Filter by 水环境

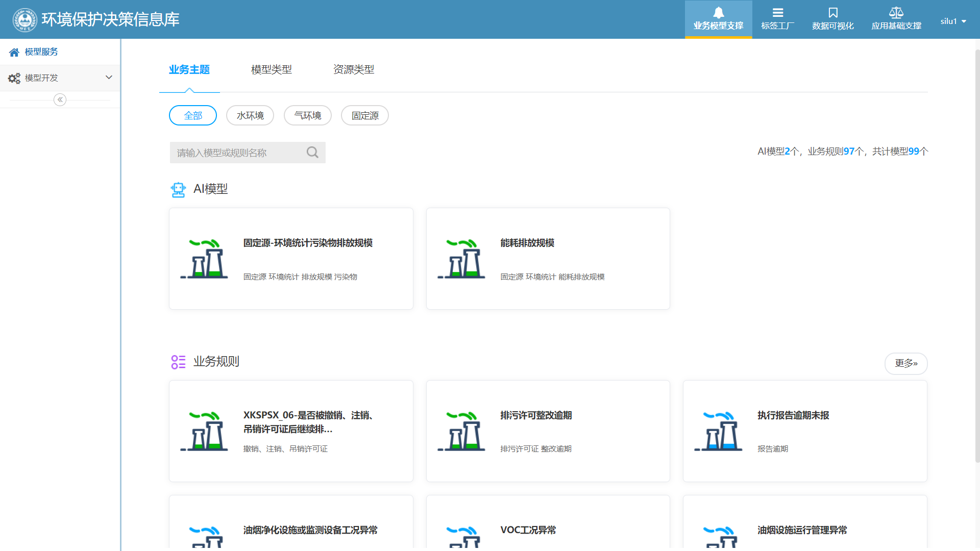(x=250, y=115)
